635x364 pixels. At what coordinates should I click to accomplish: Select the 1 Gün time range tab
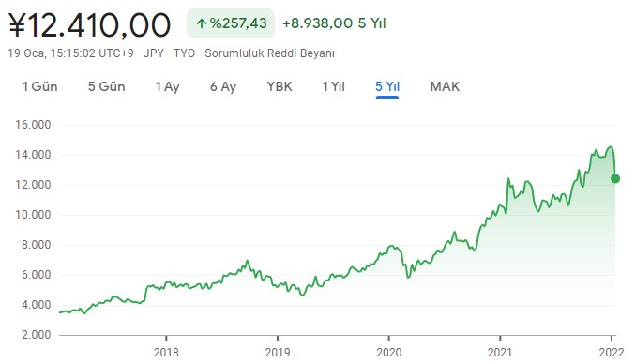(39, 86)
